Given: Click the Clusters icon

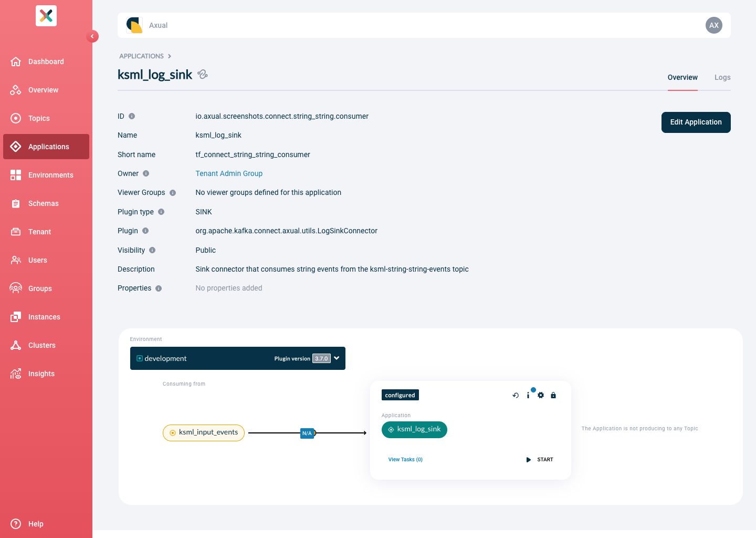Looking at the screenshot, I should click(x=16, y=345).
